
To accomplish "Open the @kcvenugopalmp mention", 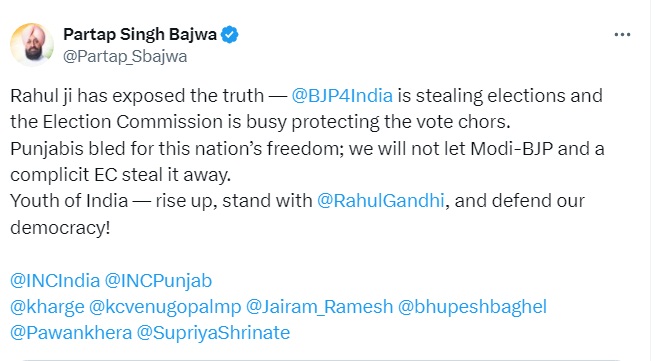I will click(165, 307).
